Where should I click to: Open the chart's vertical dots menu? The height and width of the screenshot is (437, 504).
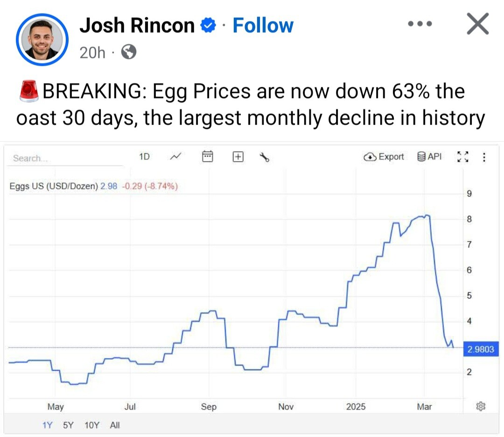[483, 157]
